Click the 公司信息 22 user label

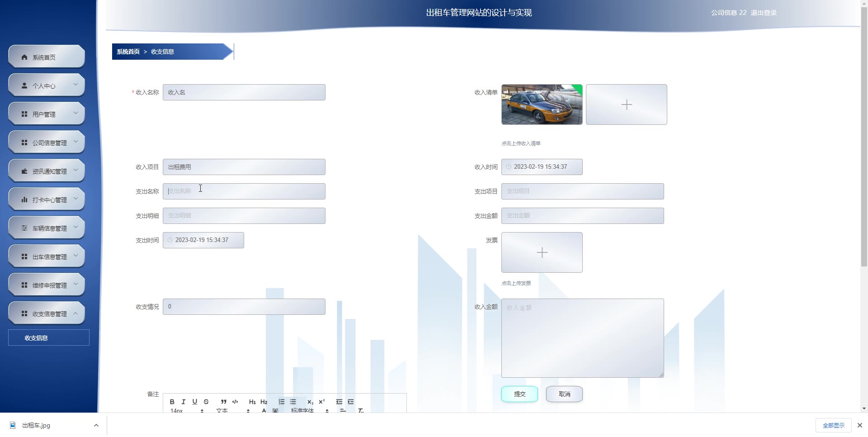pyautogui.click(x=729, y=13)
